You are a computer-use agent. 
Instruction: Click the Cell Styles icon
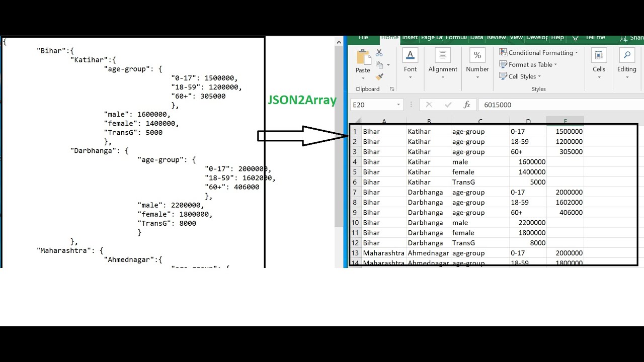click(503, 76)
